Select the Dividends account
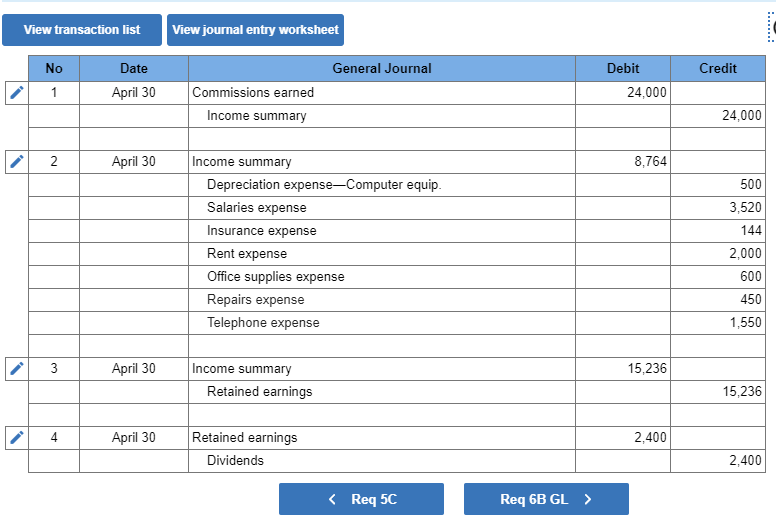The image size is (776, 526). [x=382, y=461]
